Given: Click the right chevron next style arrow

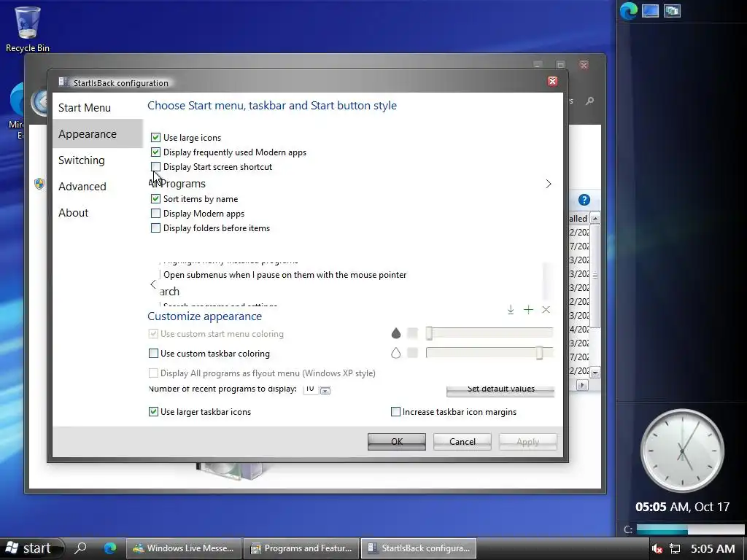Looking at the screenshot, I should pos(549,184).
